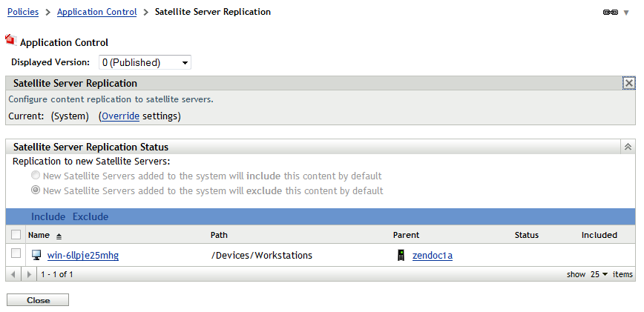Screen dimensions: 644x312
Task: Click the workstation icon next to win-6llpje25mhg
Action: pyautogui.click(x=36, y=256)
